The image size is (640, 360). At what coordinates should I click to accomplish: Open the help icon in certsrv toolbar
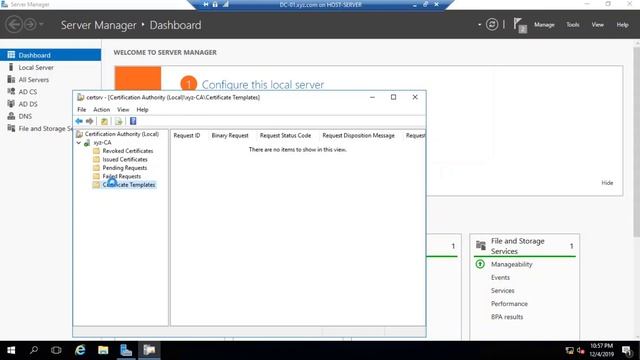click(133, 121)
